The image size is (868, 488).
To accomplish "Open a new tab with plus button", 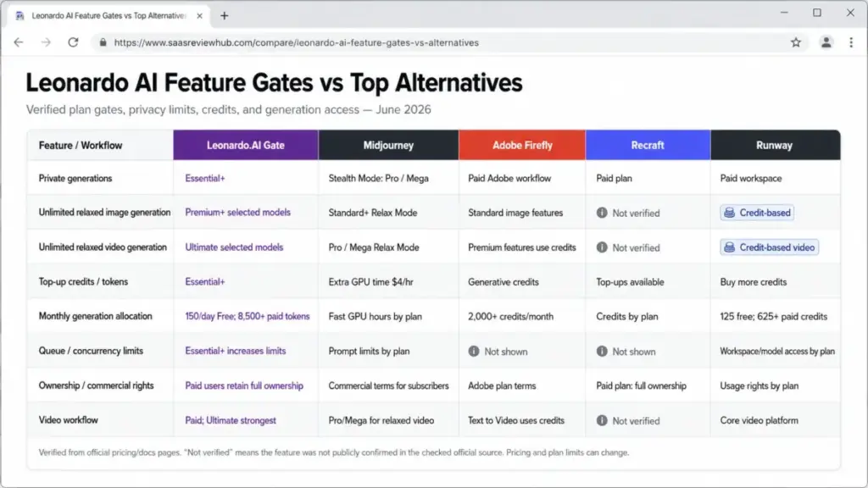I will point(224,16).
